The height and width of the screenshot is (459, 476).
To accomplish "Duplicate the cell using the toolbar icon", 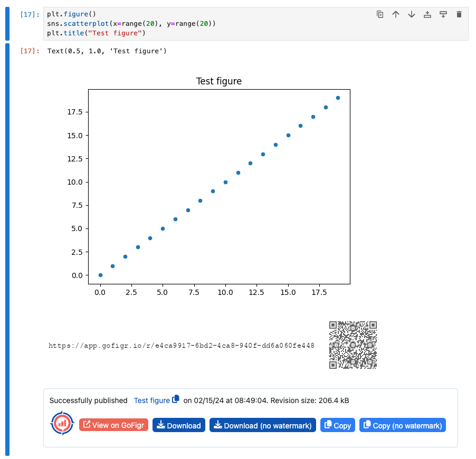I will (380, 15).
